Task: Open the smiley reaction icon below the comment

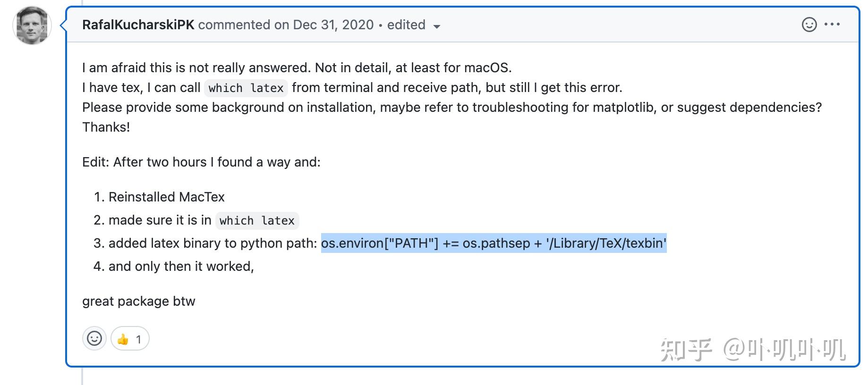Action: 94,339
